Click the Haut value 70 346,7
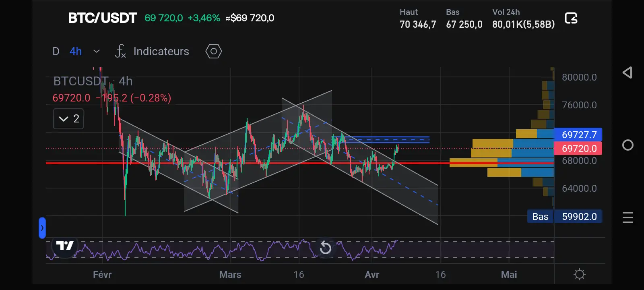The width and height of the screenshot is (644, 290). pos(418,25)
